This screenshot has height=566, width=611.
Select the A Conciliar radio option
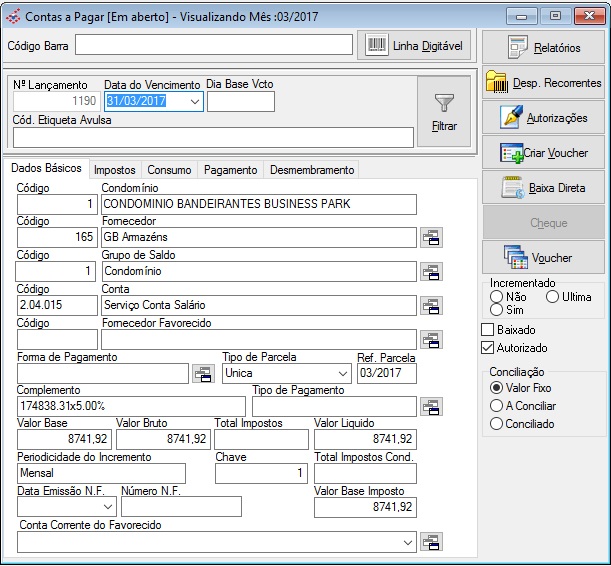(x=496, y=406)
